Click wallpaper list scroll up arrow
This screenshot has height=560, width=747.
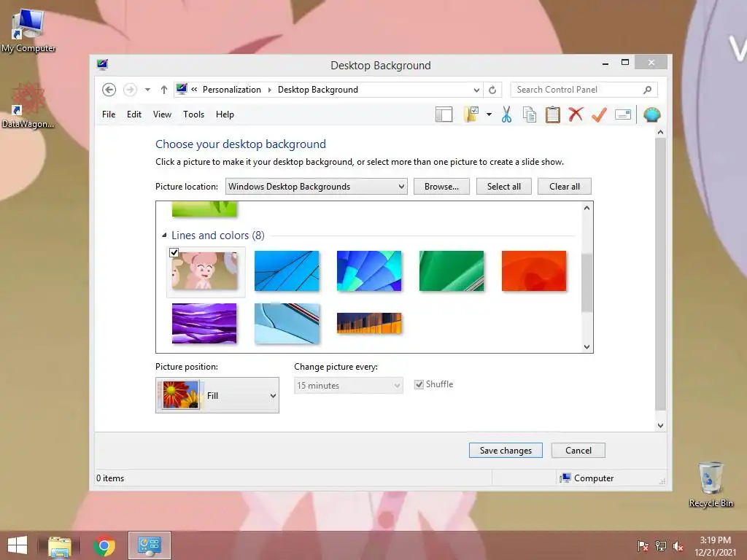(587, 208)
